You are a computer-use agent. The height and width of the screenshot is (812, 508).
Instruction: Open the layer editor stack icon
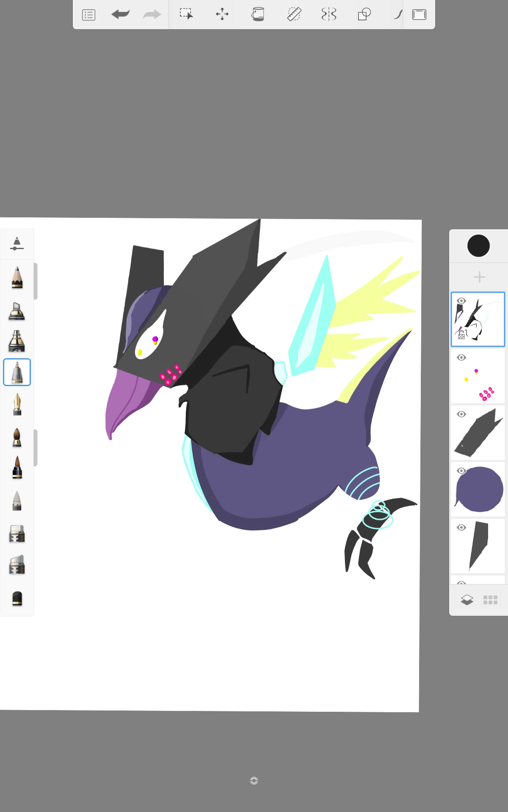click(x=467, y=600)
